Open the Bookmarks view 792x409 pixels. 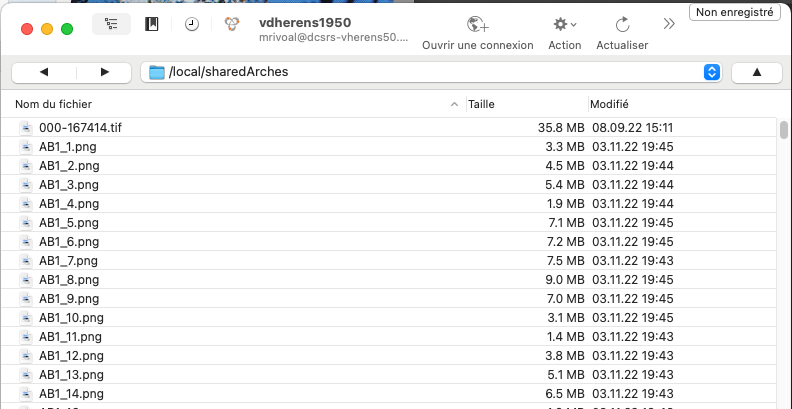pos(152,24)
